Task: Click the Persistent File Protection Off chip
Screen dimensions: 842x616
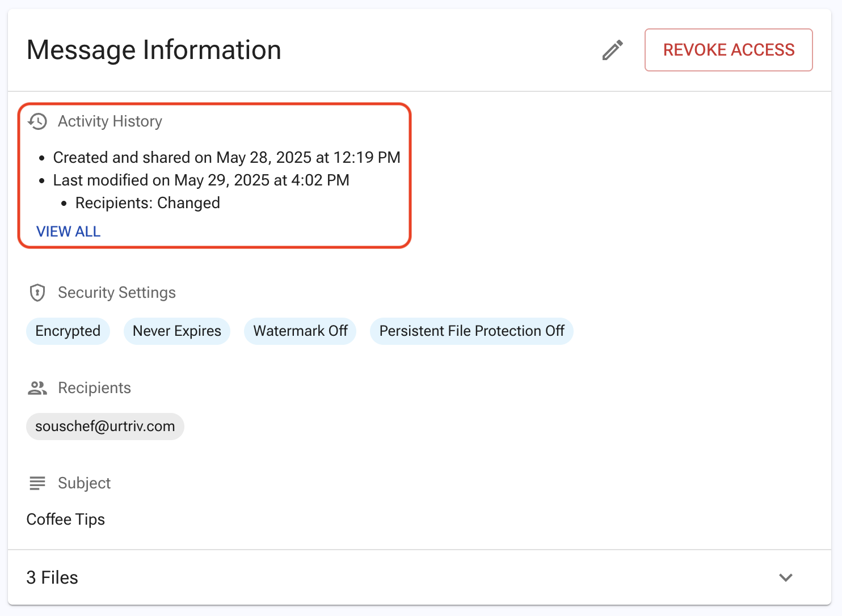Action: click(x=471, y=331)
